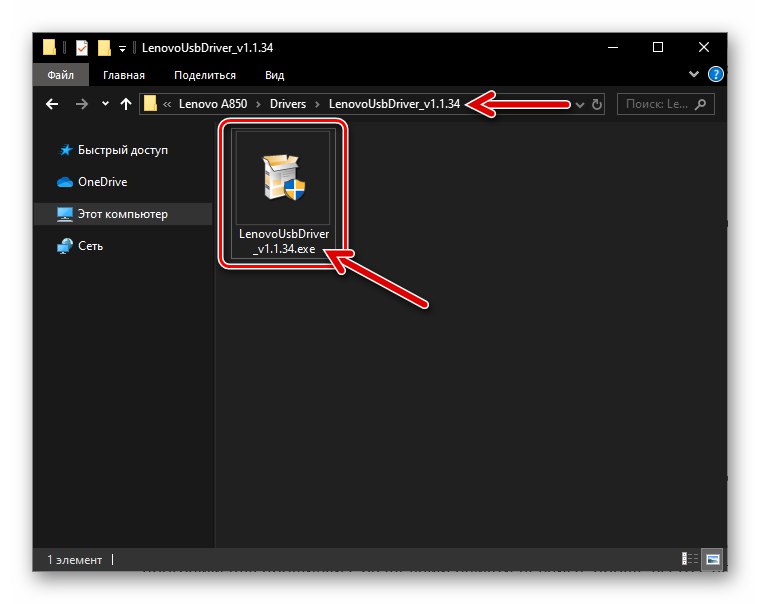Select OneDrive in the navigation pane
This screenshot has width=760, height=604.
(x=123, y=182)
